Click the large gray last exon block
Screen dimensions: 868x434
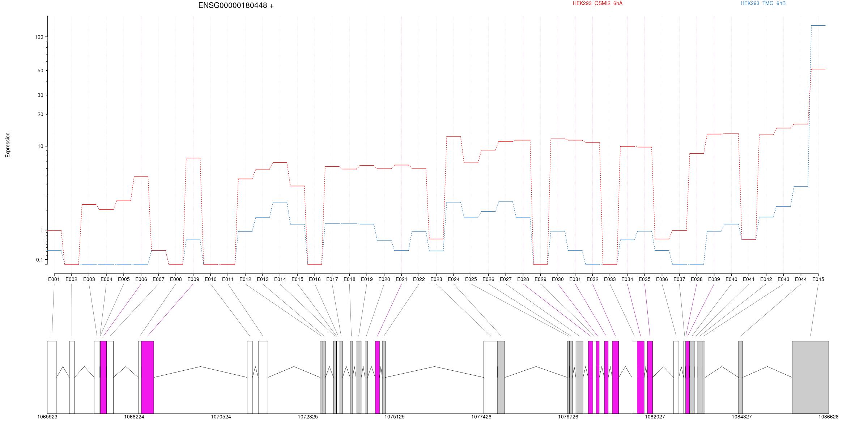click(x=810, y=377)
